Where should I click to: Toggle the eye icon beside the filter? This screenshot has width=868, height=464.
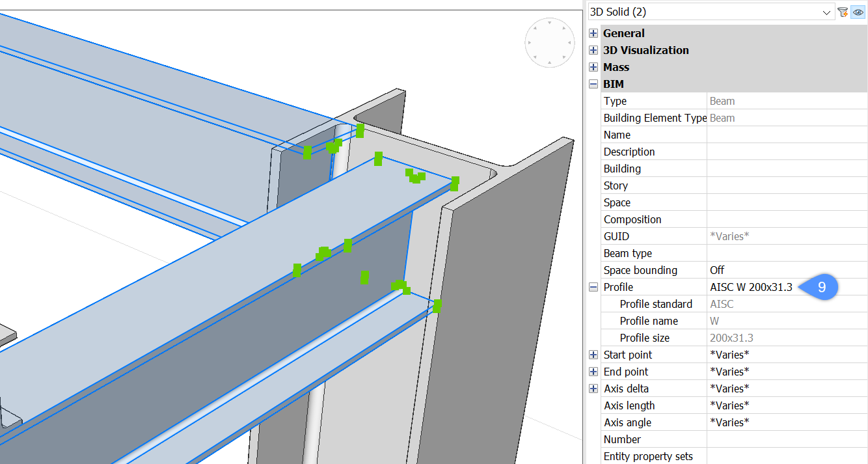[858, 12]
